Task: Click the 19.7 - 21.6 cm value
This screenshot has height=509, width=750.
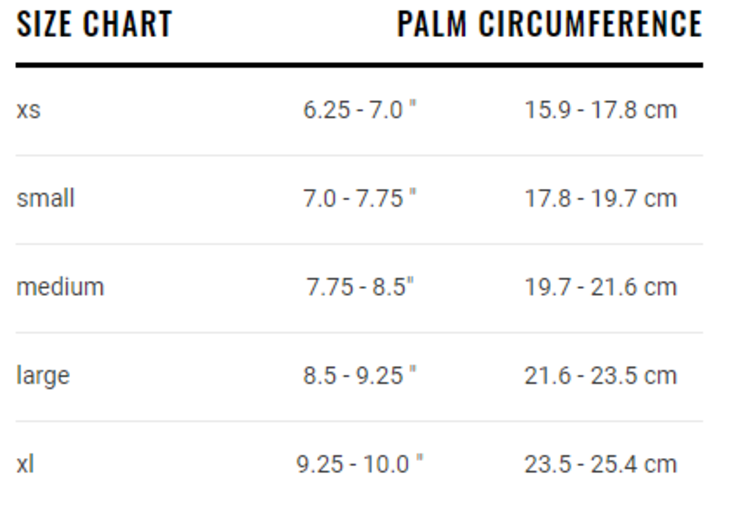Action: coord(600,287)
